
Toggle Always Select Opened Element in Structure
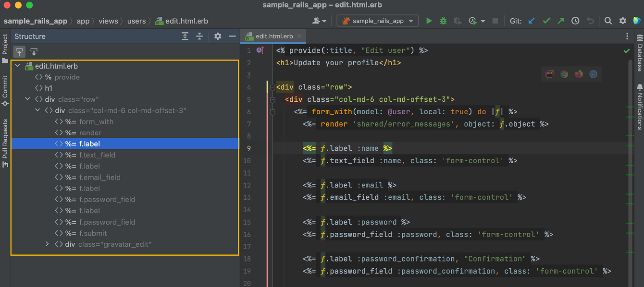19,51
